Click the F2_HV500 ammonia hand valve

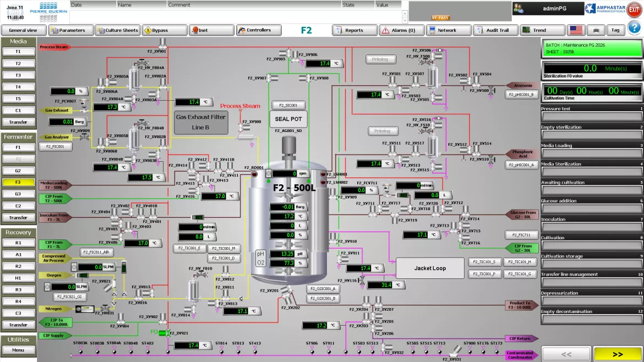tap(492, 91)
